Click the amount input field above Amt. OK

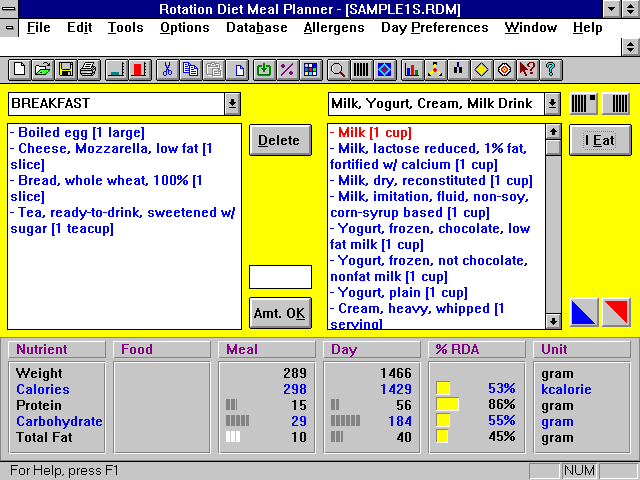[x=280, y=277]
